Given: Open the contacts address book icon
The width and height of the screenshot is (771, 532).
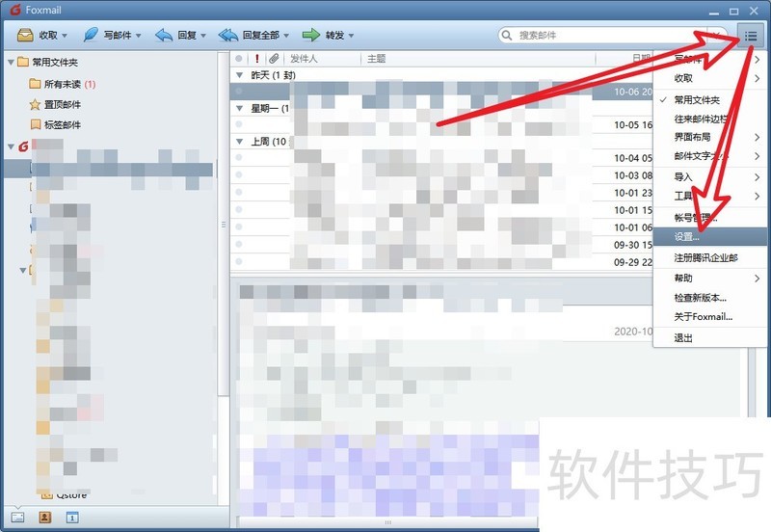Looking at the screenshot, I should tap(44, 518).
